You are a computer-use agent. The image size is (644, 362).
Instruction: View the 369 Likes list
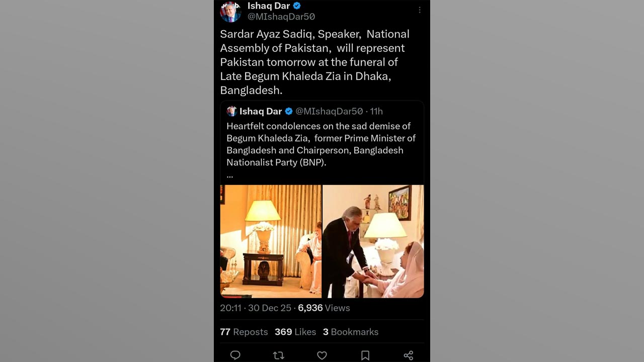[x=295, y=332]
